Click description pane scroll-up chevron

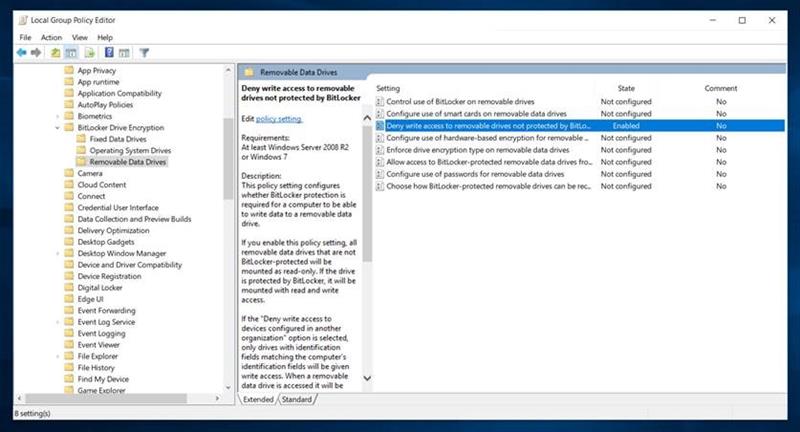pyautogui.click(x=367, y=118)
